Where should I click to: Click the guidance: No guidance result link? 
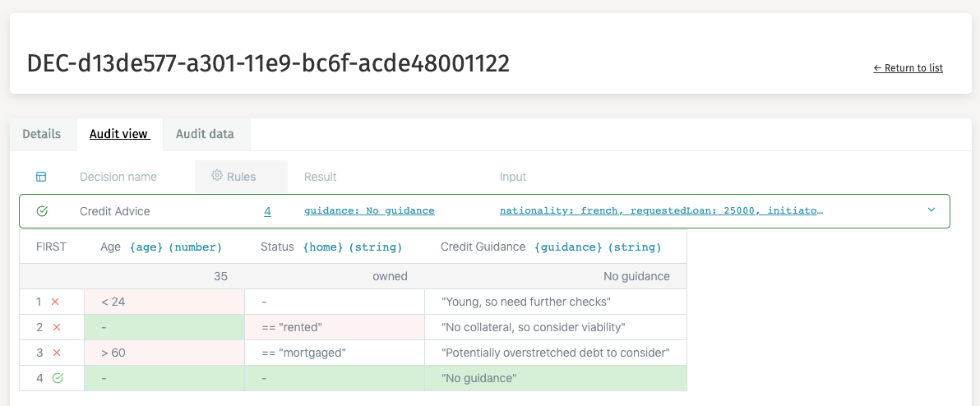[x=369, y=211]
